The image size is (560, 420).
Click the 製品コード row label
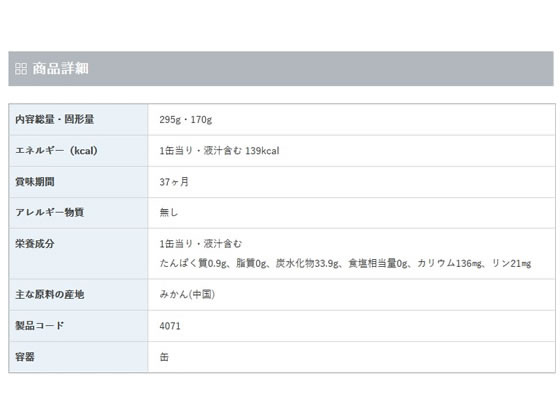tap(40, 326)
